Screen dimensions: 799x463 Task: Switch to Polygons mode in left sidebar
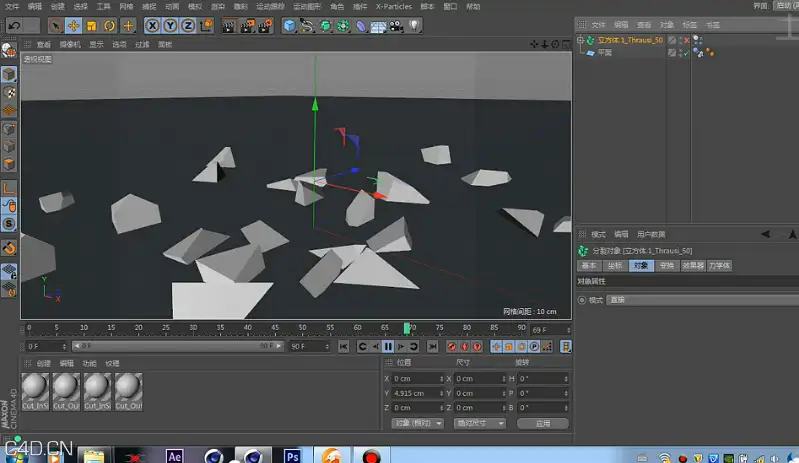click(9, 164)
